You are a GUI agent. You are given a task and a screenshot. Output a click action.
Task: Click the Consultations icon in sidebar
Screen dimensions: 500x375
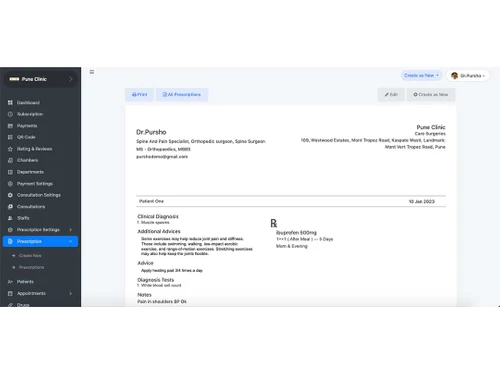click(10, 207)
